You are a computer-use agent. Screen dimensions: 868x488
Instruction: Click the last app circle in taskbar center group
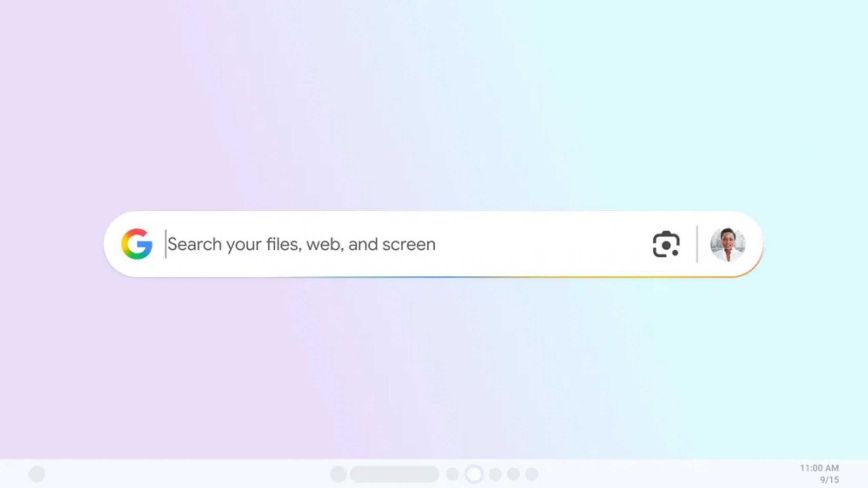532,474
